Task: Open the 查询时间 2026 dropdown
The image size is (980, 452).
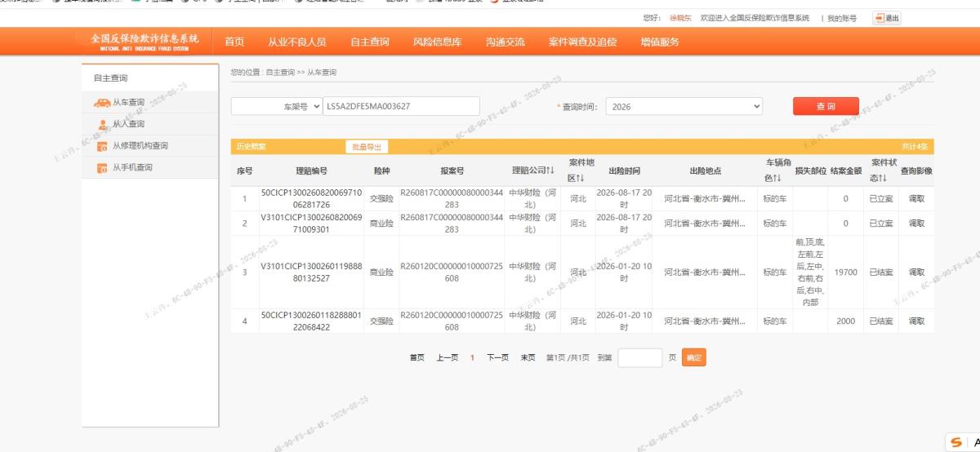Action: [x=684, y=106]
